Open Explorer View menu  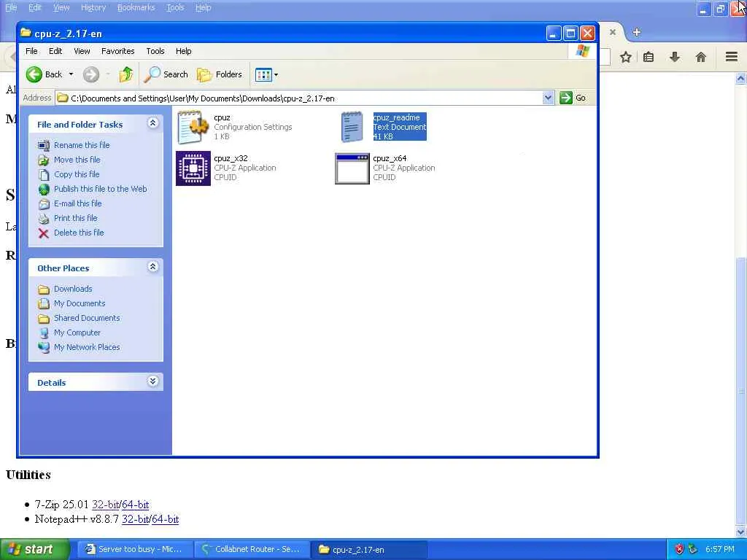pyautogui.click(x=82, y=51)
